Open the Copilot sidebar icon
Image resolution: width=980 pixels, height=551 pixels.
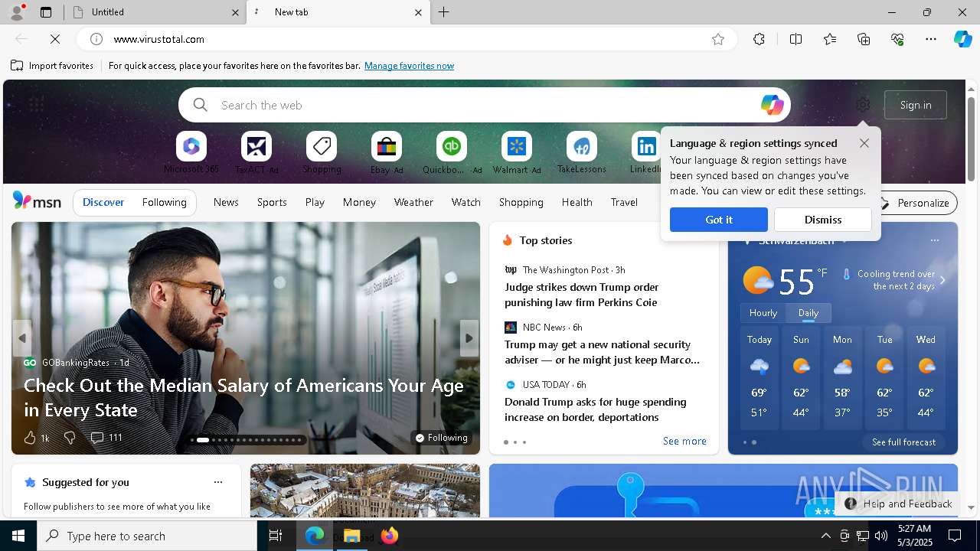pyautogui.click(x=962, y=39)
